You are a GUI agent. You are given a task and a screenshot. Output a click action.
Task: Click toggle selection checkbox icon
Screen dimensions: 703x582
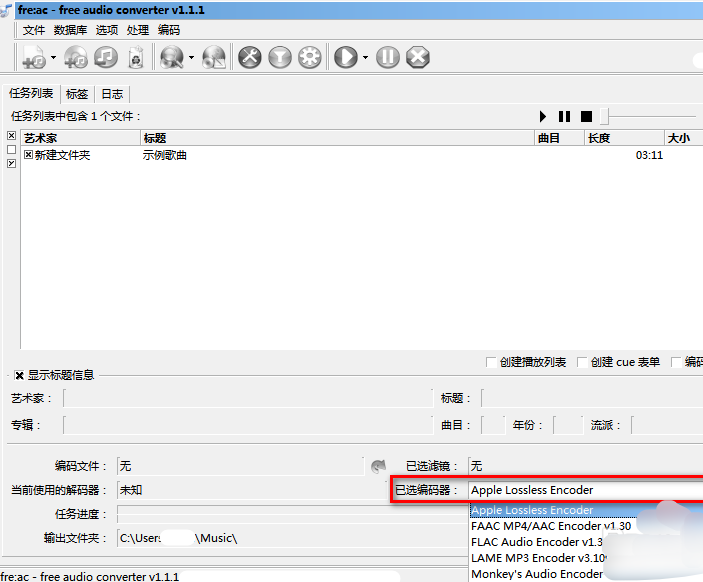click(12, 164)
